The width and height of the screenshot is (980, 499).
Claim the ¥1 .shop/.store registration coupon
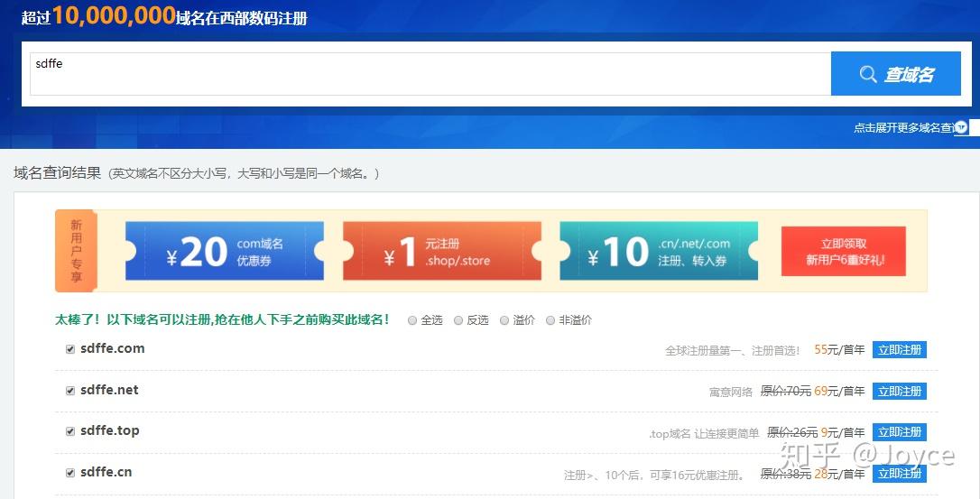click(442, 251)
